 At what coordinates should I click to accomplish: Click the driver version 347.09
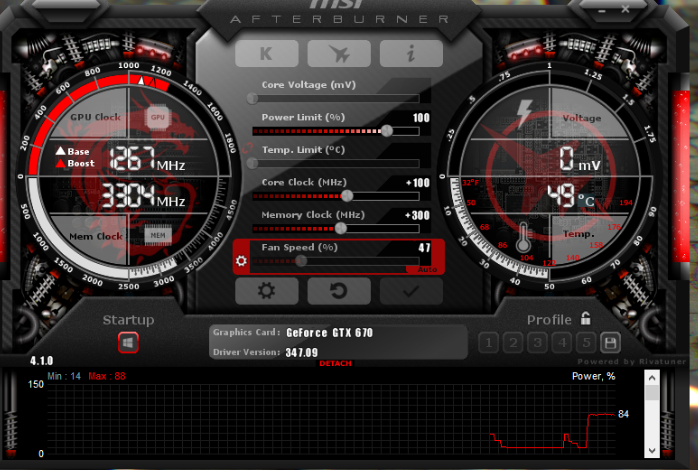tap(302, 352)
